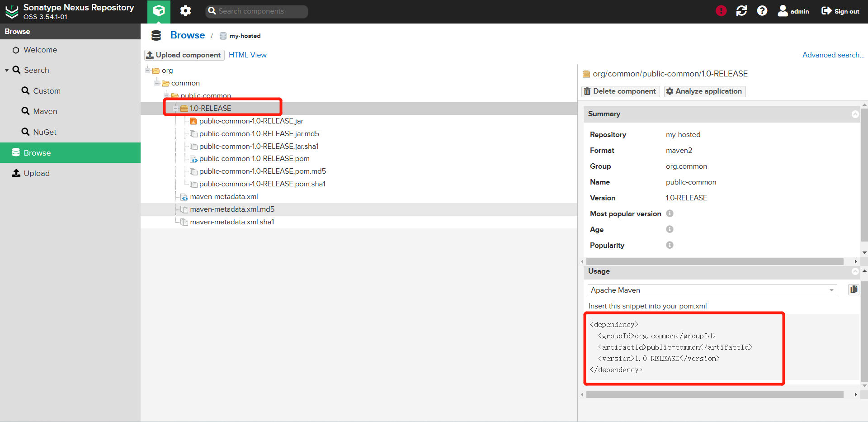Select public-common-1.0-RELEASE.pom
This screenshot has width=868, height=422.
(254, 159)
